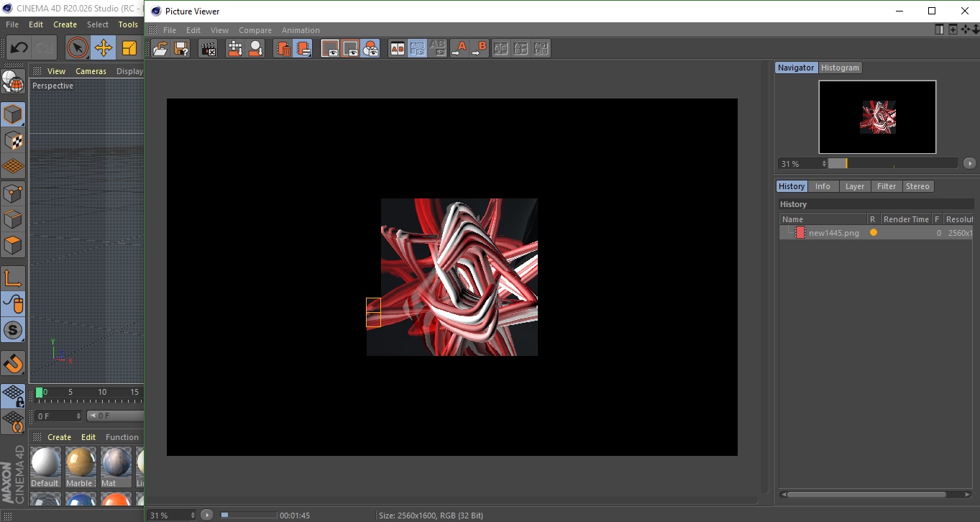The height and width of the screenshot is (522, 980).
Task: Open the Compare menu
Action: coord(255,30)
